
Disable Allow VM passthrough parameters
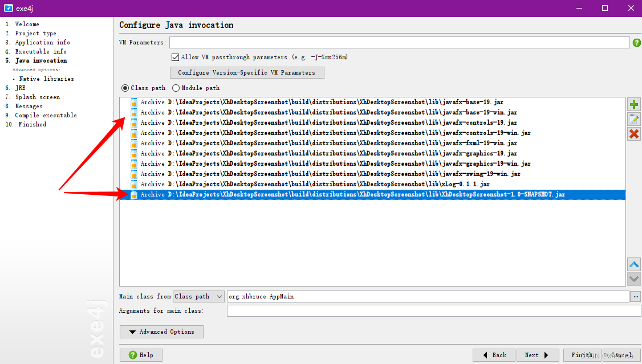pos(174,56)
